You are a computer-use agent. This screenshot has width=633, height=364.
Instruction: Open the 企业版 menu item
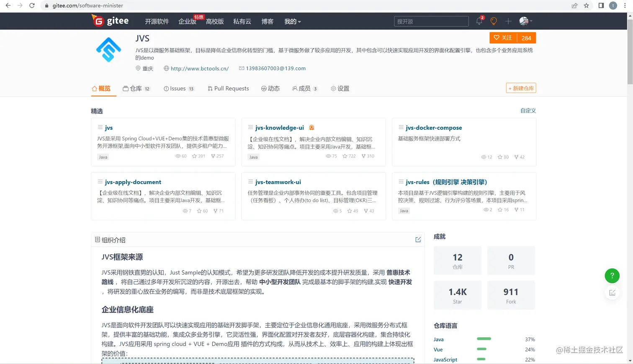point(187,21)
